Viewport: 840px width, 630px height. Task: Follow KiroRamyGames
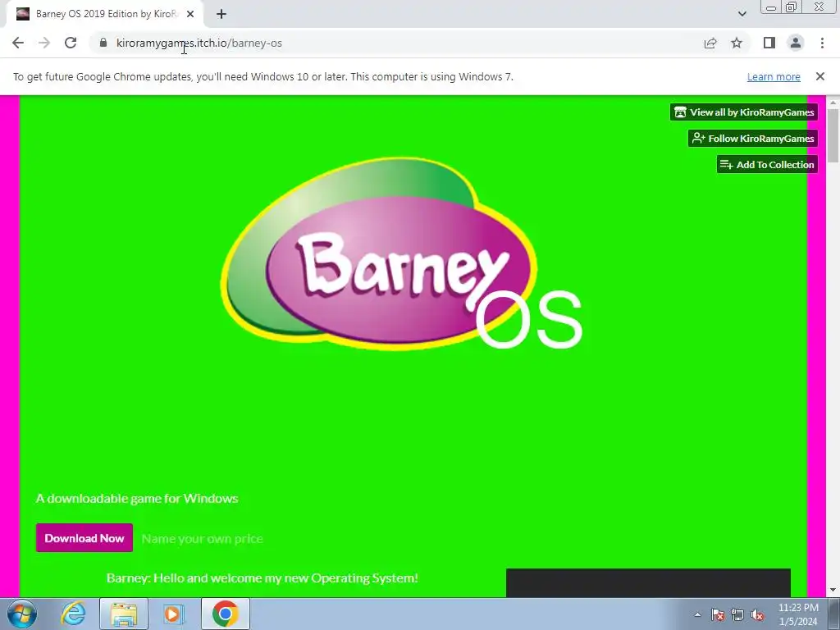753,138
